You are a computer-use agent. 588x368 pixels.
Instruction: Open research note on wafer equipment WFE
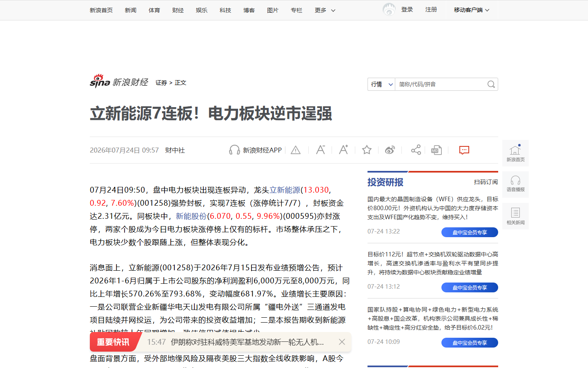[433, 208]
